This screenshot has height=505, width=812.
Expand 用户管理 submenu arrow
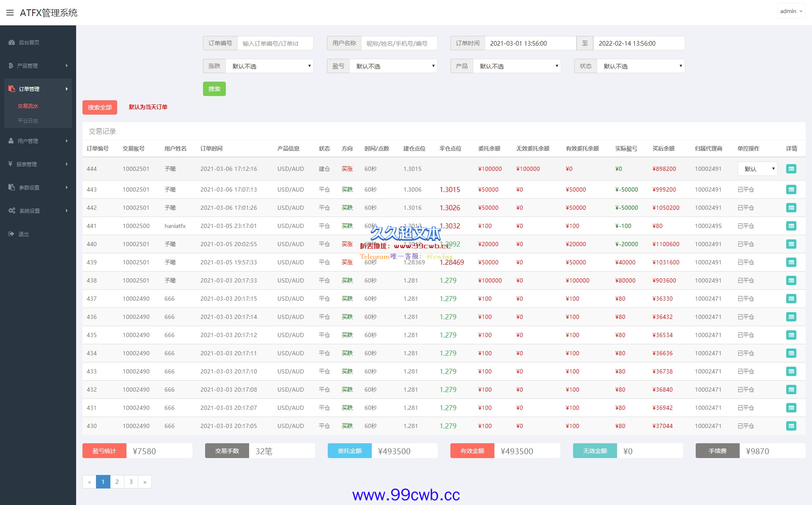coord(67,141)
